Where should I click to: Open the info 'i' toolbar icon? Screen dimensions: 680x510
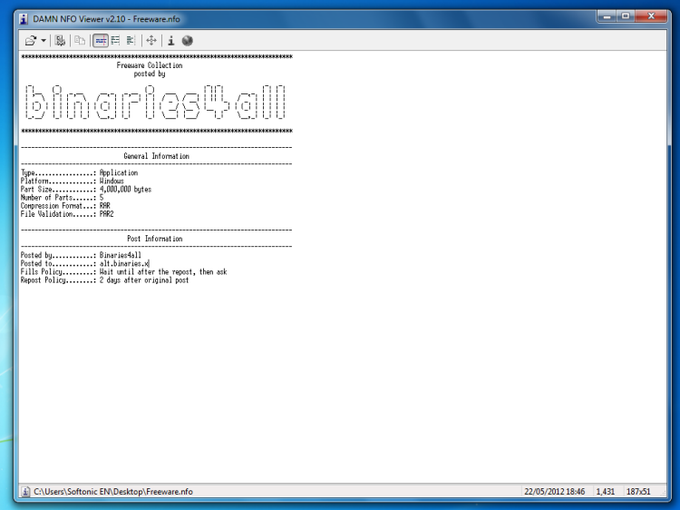coord(171,41)
